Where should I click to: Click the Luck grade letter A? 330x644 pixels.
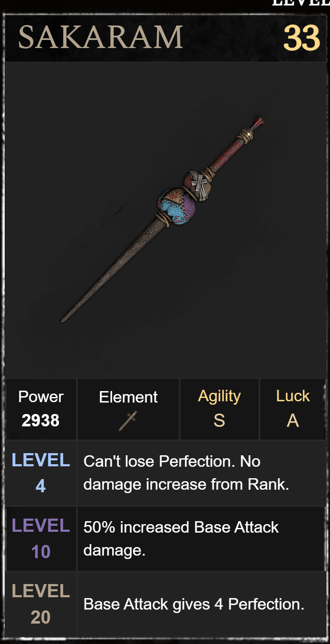tap(293, 421)
